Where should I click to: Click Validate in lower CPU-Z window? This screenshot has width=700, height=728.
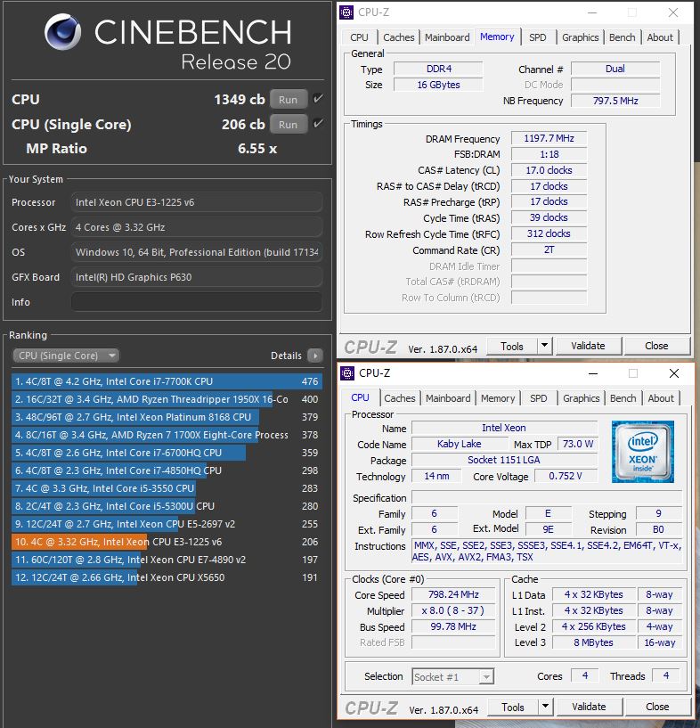pyautogui.click(x=589, y=707)
